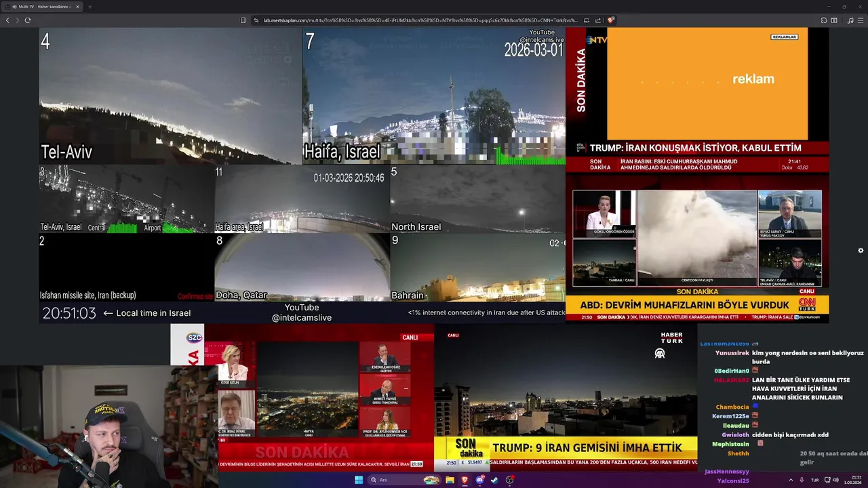Open OBS Studio from the taskbar
The height and width of the screenshot is (488, 868).
[x=509, y=480]
